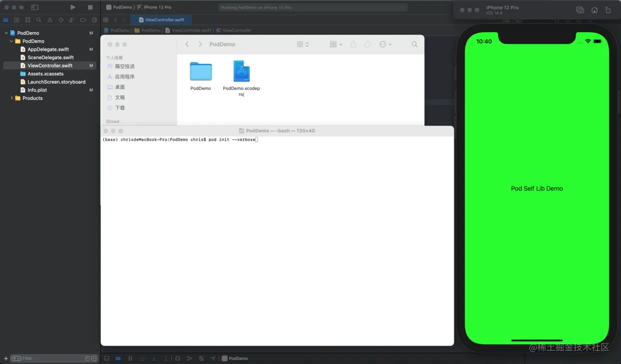Go forward in Xcode editor history
The height and width of the screenshot is (364, 621).
(x=124, y=20)
